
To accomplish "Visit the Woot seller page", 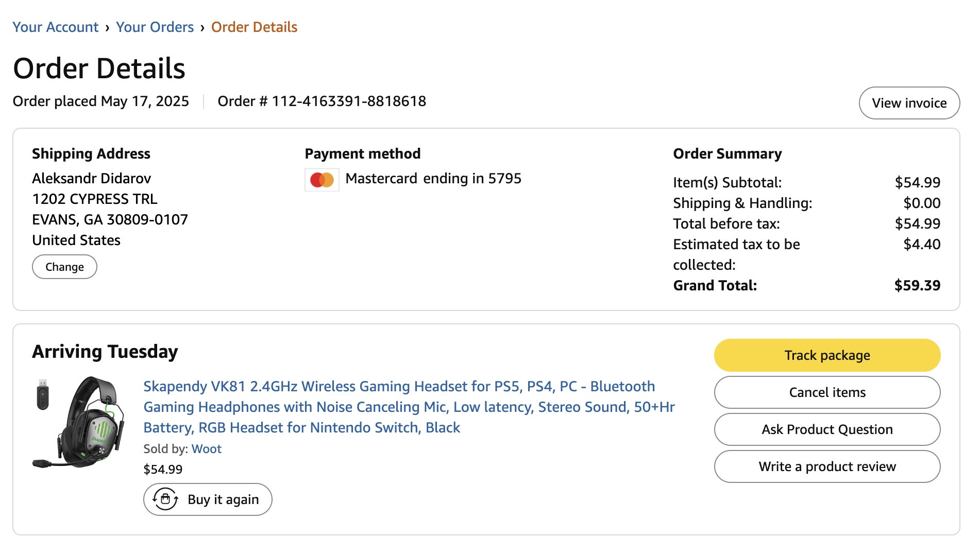I will click(x=206, y=449).
